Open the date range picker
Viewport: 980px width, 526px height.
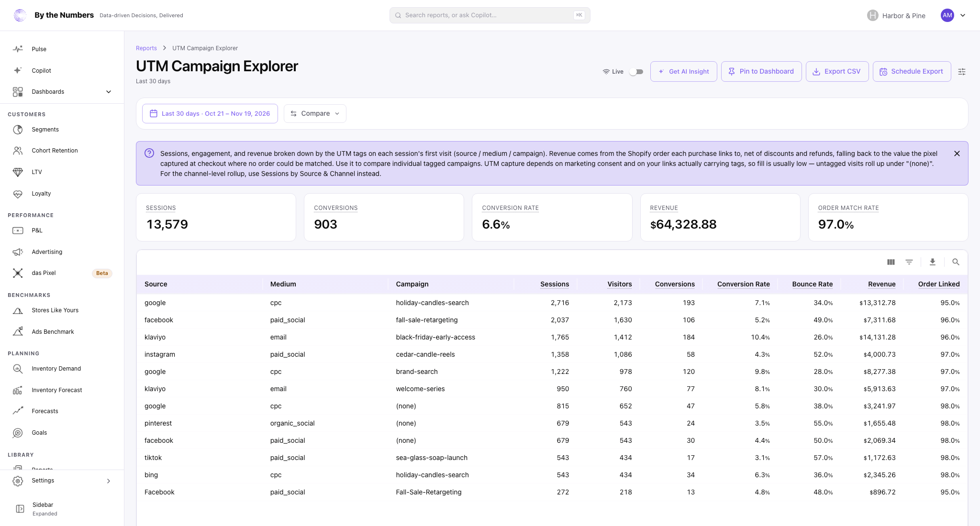pyautogui.click(x=210, y=114)
